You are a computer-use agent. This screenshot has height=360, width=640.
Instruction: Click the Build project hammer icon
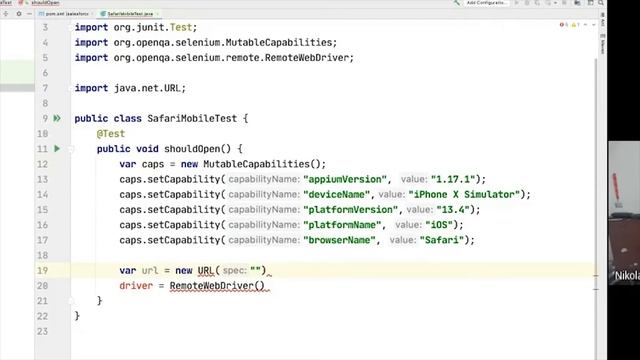(457, 2)
